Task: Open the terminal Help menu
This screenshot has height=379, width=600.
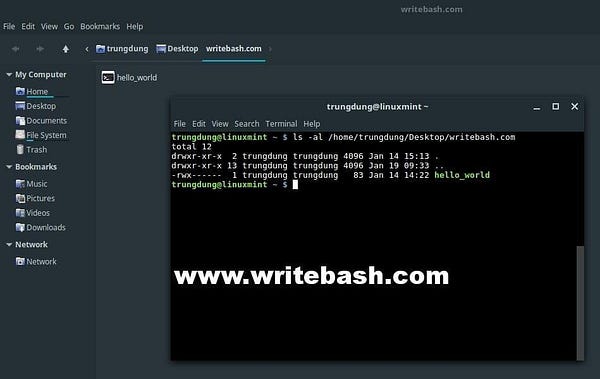Action: click(x=312, y=124)
